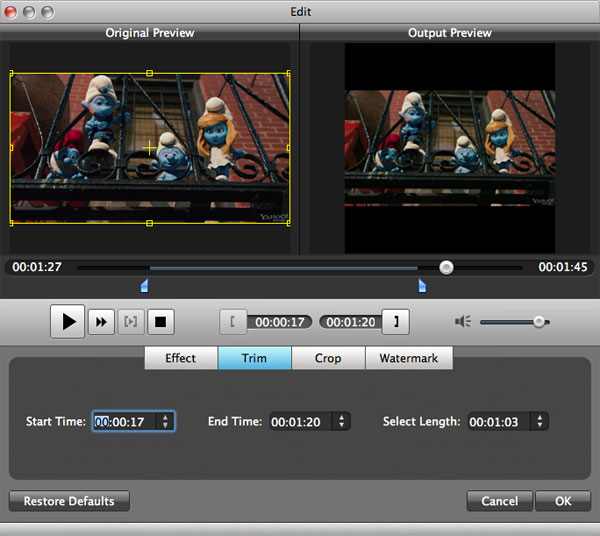Click the right blue trim marker
The width and height of the screenshot is (600, 536).
(x=421, y=287)
